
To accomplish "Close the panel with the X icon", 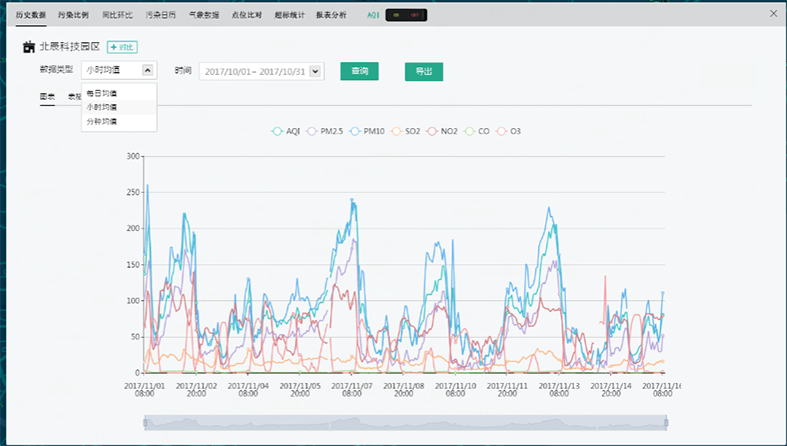I will [x=771, y=14].
